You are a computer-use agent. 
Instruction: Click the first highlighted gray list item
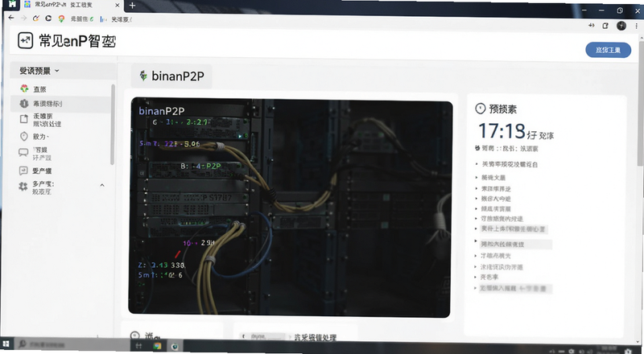[513, 229]
